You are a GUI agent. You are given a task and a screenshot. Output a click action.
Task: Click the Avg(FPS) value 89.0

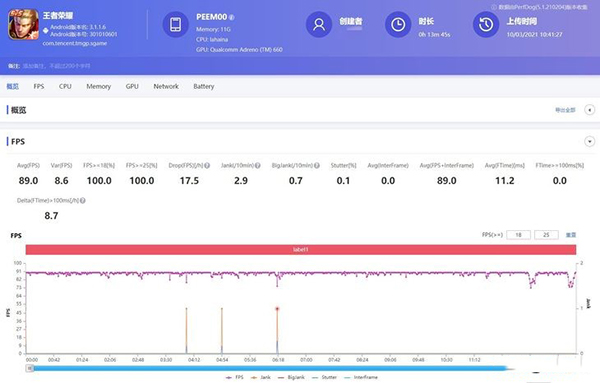point(28,181)
